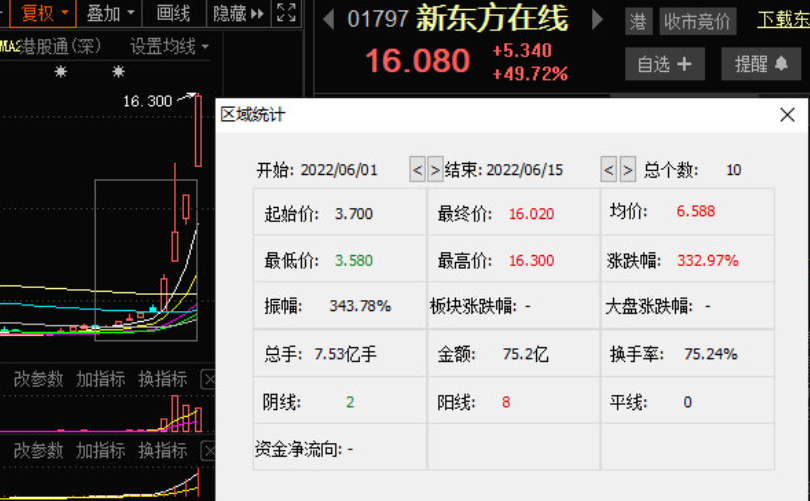Click the 16.300 high price label

click(x=147, y=101)
